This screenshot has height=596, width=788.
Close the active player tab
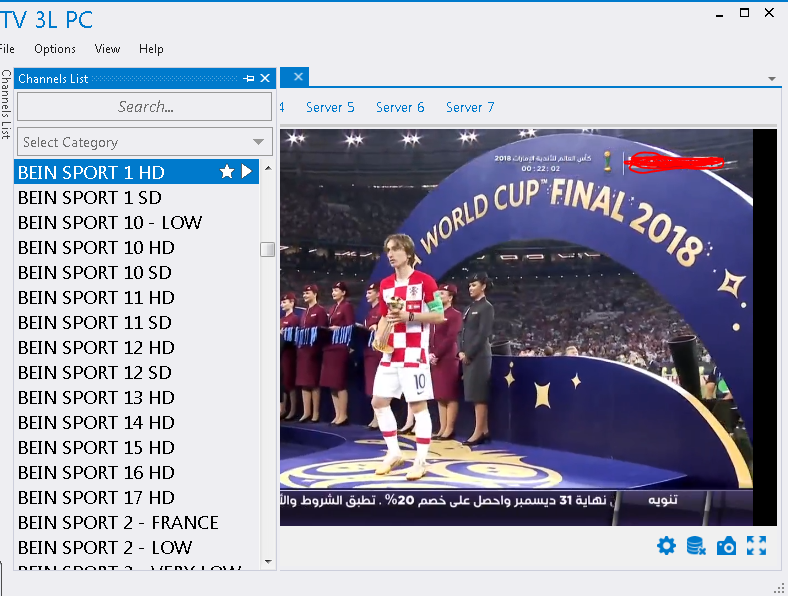(x=298, y=77)
